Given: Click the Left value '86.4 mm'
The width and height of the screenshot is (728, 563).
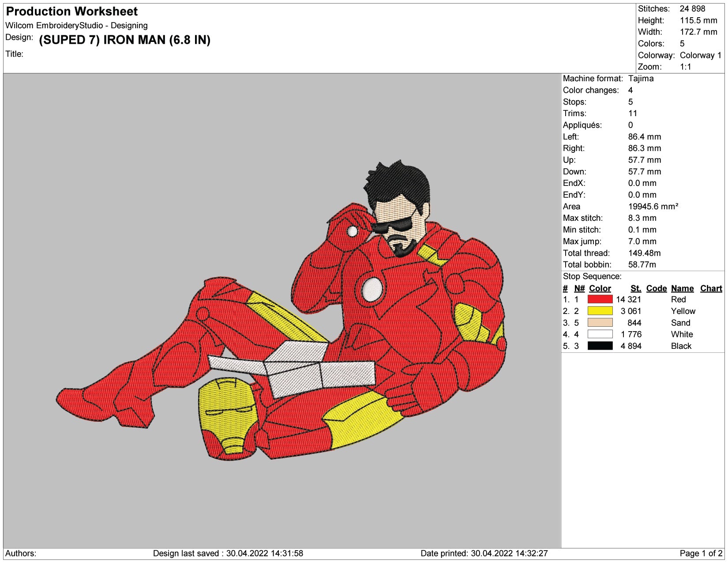Looking at the screenshot, I should coord(645,137).
